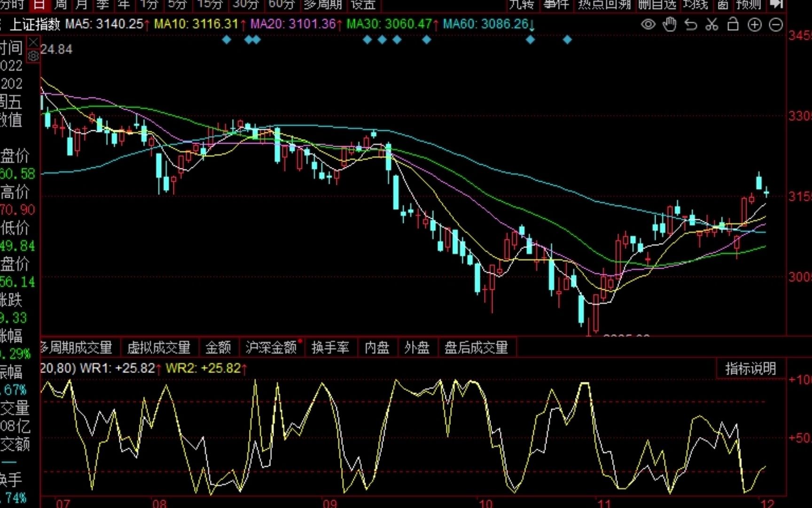Image resolution: width=812 pixels, height=508 pixels.
Task: Click the WR1: +25.82 indicator label
Action: [x=117, y=368]
